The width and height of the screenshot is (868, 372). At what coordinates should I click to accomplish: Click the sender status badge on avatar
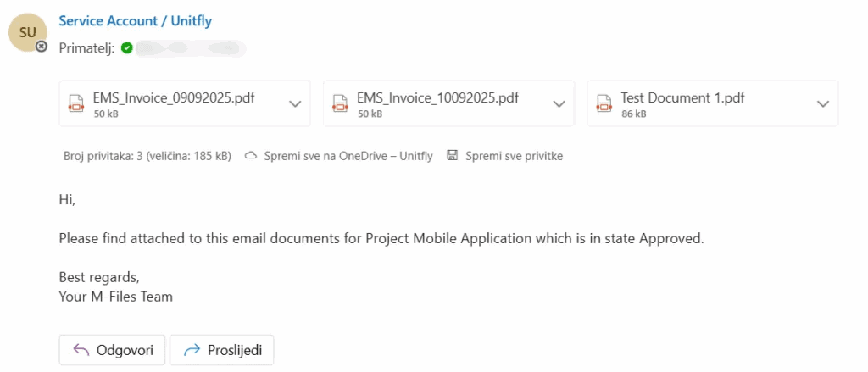click(41, 47)
